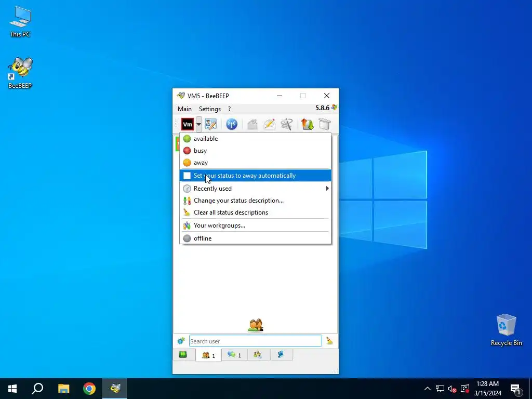Click the Windows flag icon beside 5.8.6
Screen dimensions: 532x399
[x=334, y=108]
